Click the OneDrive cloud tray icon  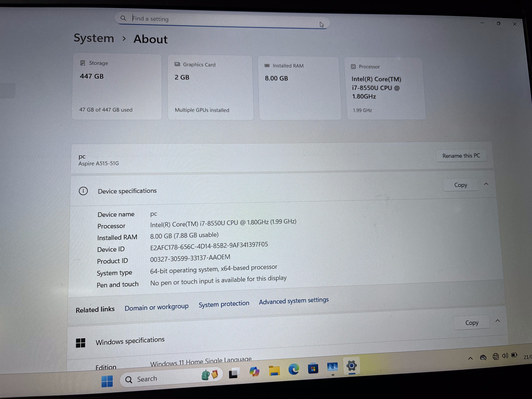pyautogui.click(x=483, y=357)
